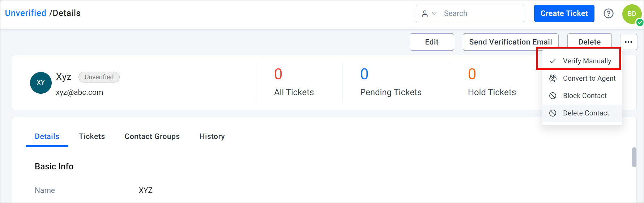
Task: Open the Contact Groups tab
Action: [x=152, y=136]
